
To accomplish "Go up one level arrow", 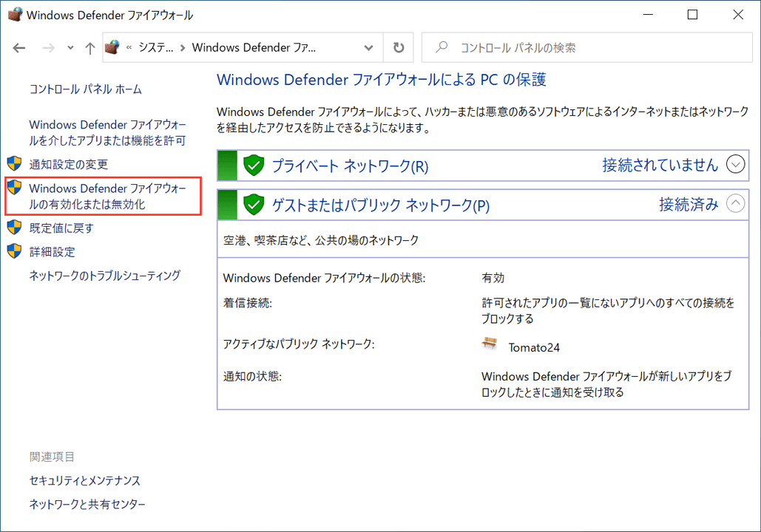I will click(x=89, y=47).
